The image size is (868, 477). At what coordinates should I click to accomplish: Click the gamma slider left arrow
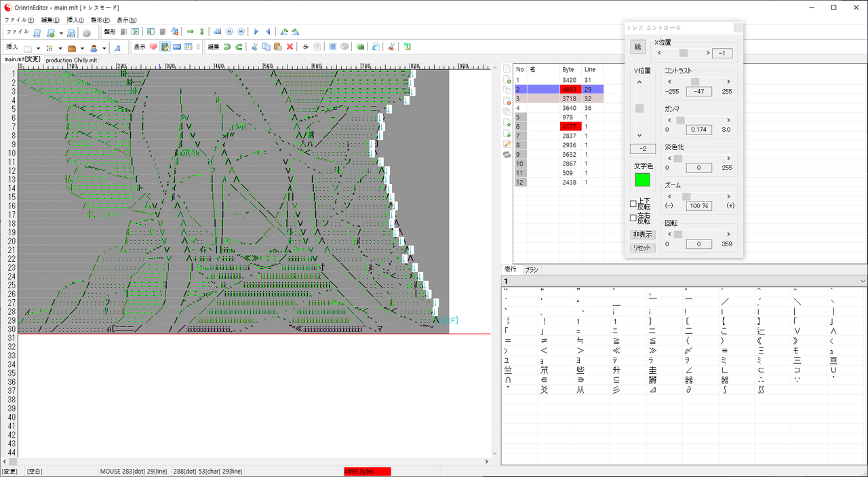[x=669, y=119]
